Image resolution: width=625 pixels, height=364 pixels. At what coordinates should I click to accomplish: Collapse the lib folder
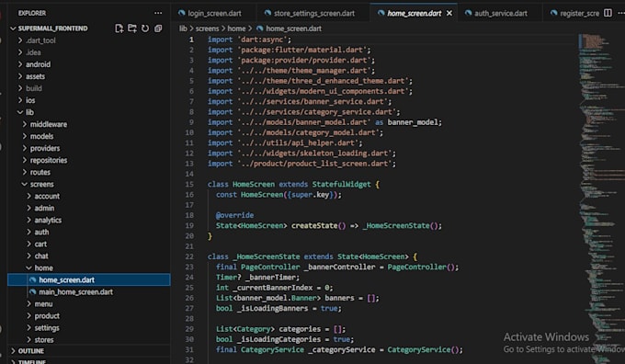point(20,112)
